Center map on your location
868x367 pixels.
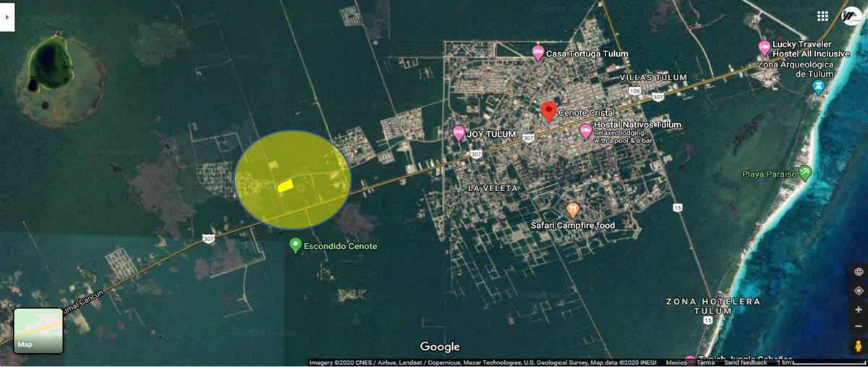point(859,291)
